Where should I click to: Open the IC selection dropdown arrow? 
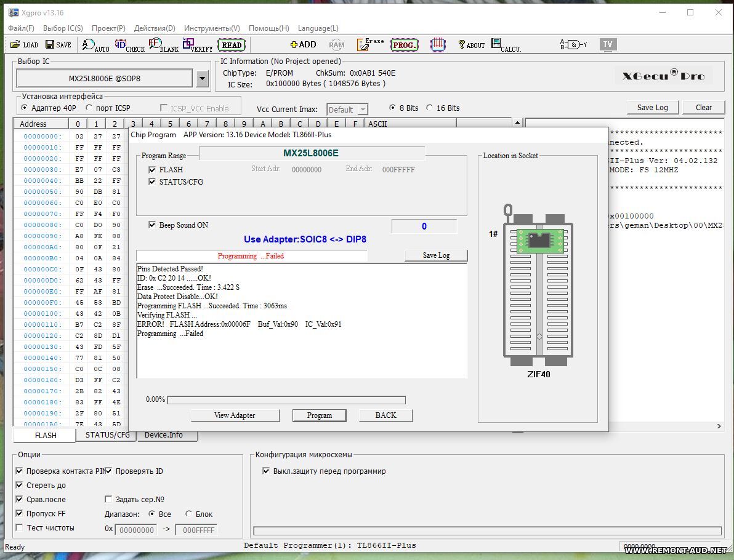click(x=202, y=79)
